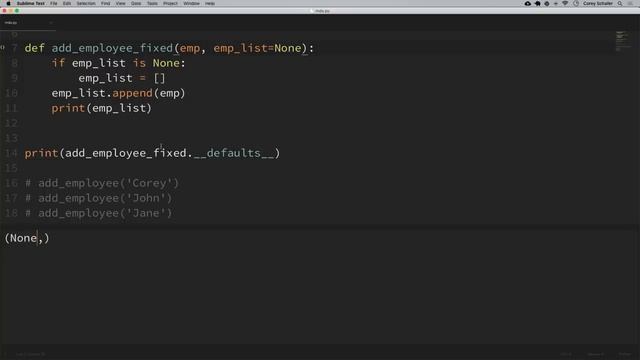Click the 'if emp_list is None:' line
This screenshot has height=360, width=640.
coord(118,63)
